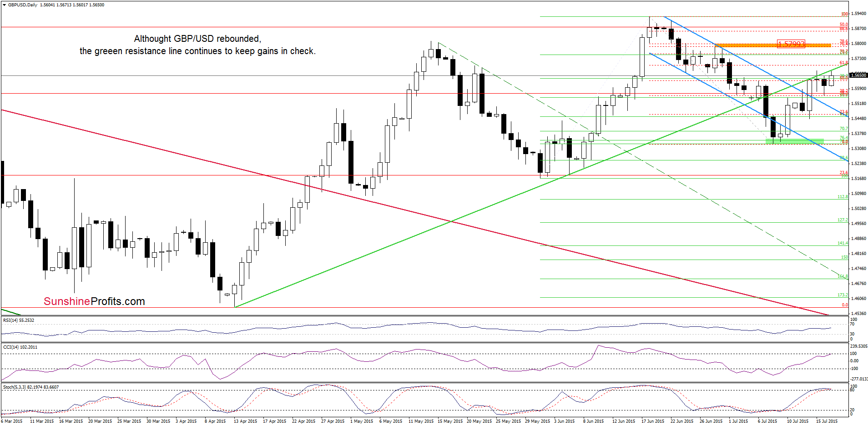This screenshot has width=868, height=425.
Task: Click the 1.48160 price axis value
Action: pos(858,254)
